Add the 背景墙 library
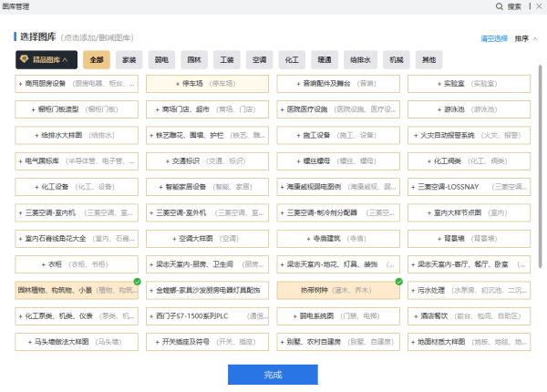The image size is (547, 392). 469,239
